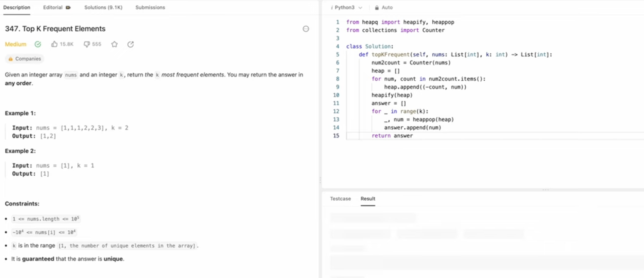This screenshot has width=644, height=278.
Task: Open the Solutions (9.1K) tab
Action: pos(103,7)
